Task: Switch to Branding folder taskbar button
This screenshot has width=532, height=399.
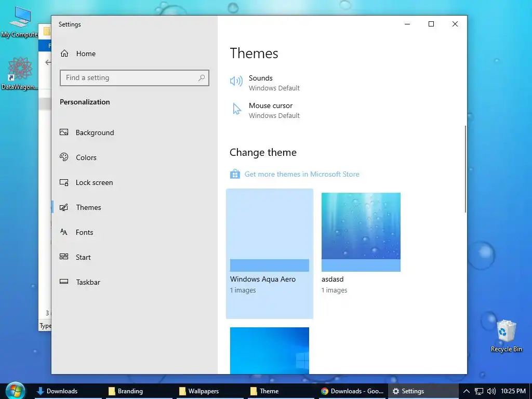Action: click(x=139, y=391)
